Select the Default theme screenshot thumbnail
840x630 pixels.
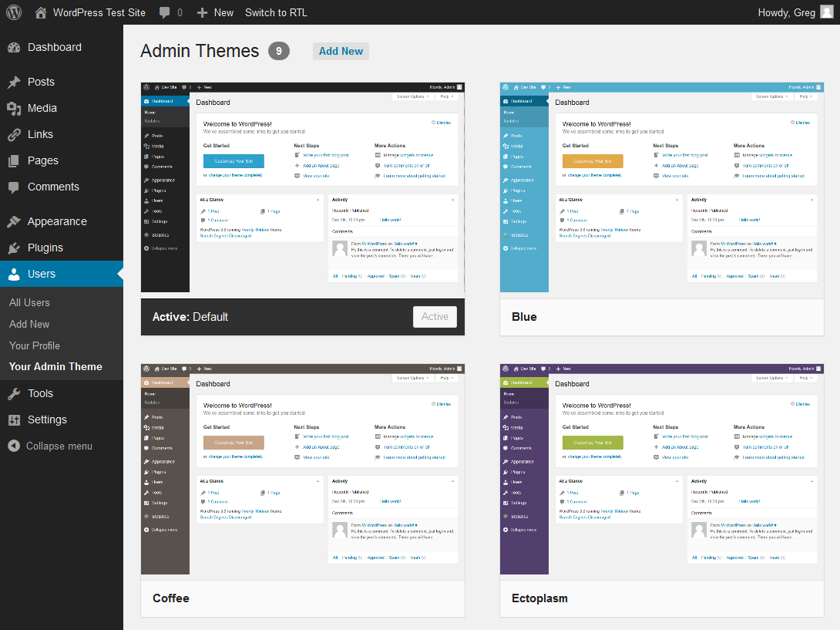pyautogui.click(x=303, y=187)
